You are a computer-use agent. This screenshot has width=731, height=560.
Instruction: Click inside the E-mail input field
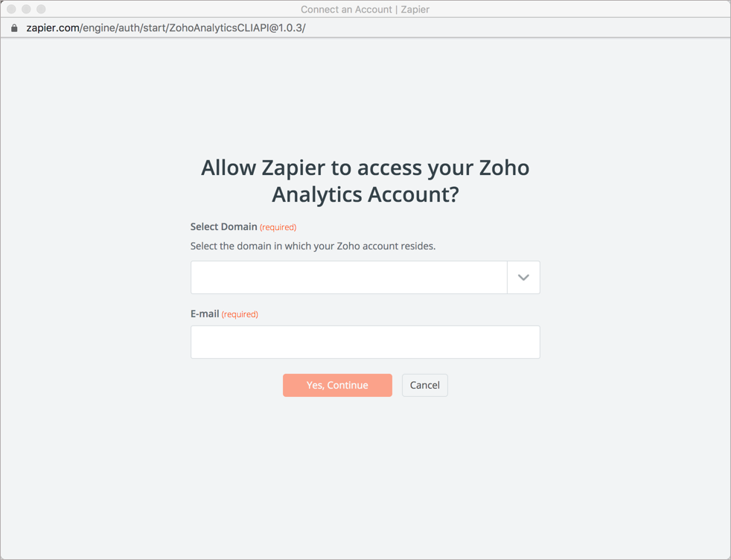365,342
